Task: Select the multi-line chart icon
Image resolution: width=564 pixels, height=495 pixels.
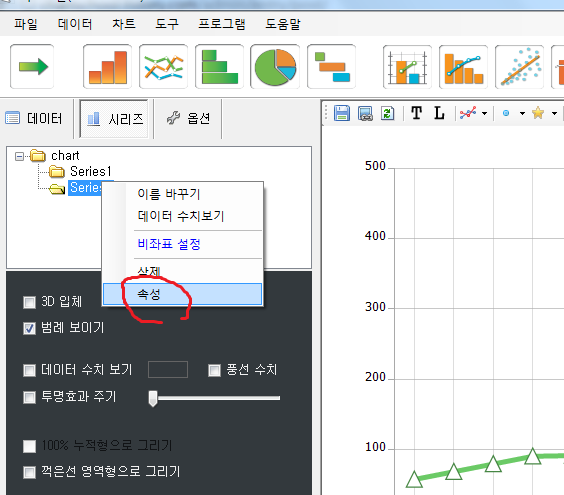Action: [163, 67]
